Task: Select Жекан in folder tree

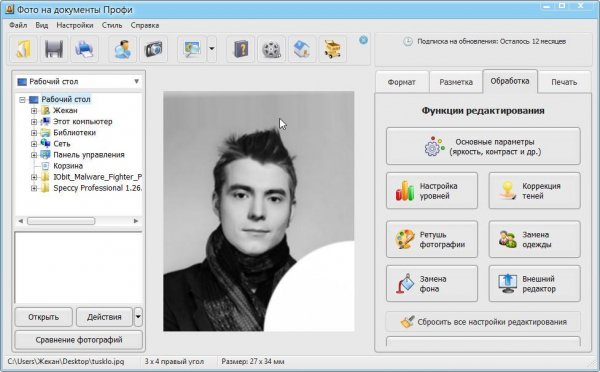Action: click(65, 111)
